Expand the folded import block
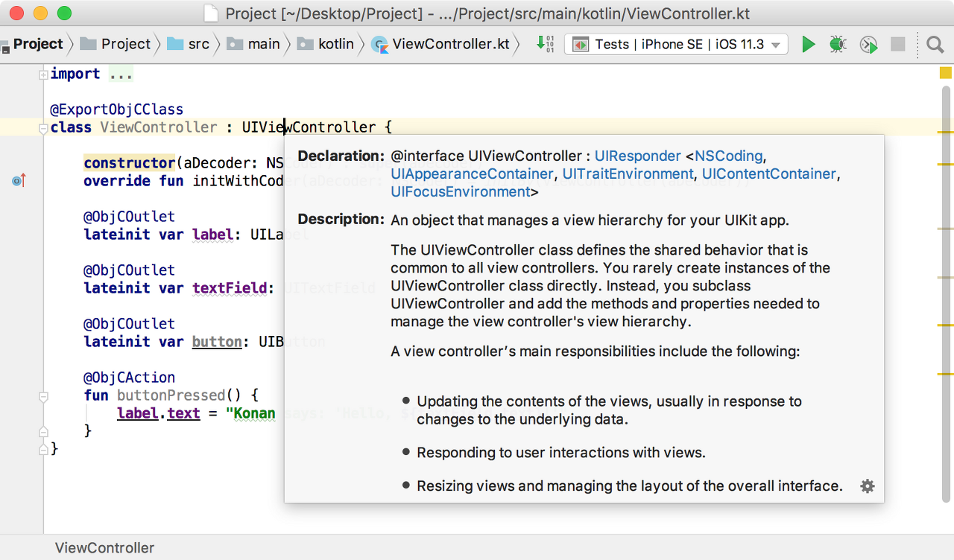 43,74
